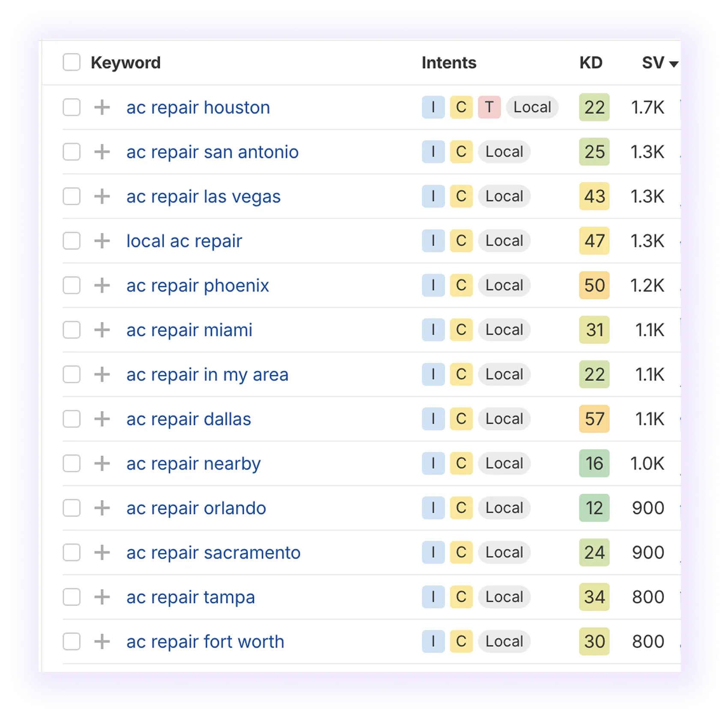Click the plus icon beside ac repair nearby
Viewport: 728px width, 719px height.
(x=102, y=463)
